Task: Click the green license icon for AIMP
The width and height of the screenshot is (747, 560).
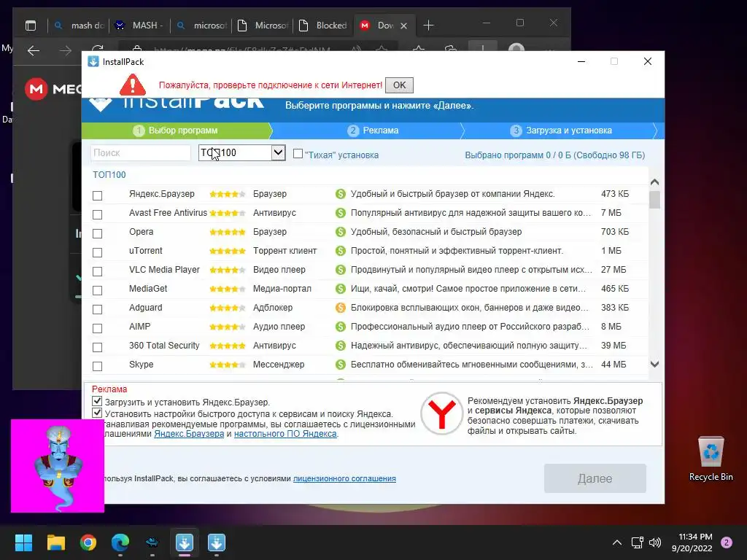Action: point(340,327)
